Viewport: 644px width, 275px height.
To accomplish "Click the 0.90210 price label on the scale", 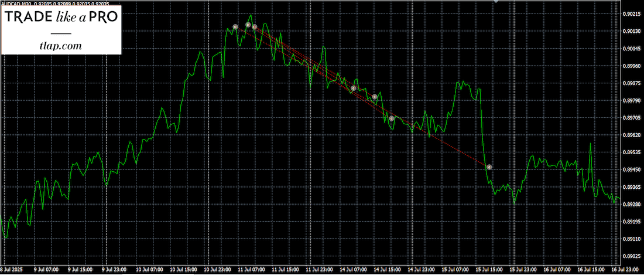I will 632,14.
